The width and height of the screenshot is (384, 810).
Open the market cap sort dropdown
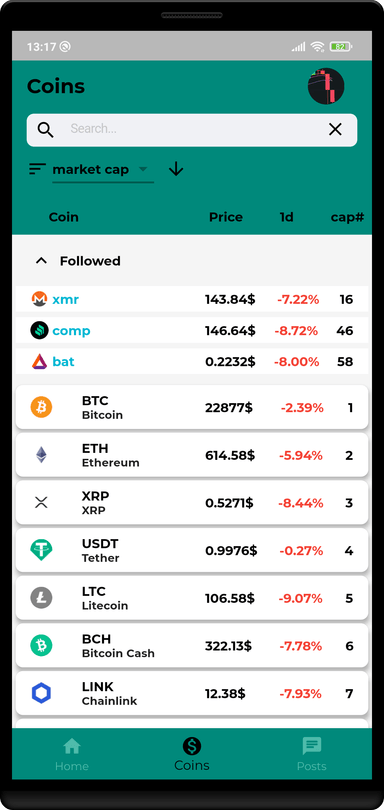(x=103, y=170)
